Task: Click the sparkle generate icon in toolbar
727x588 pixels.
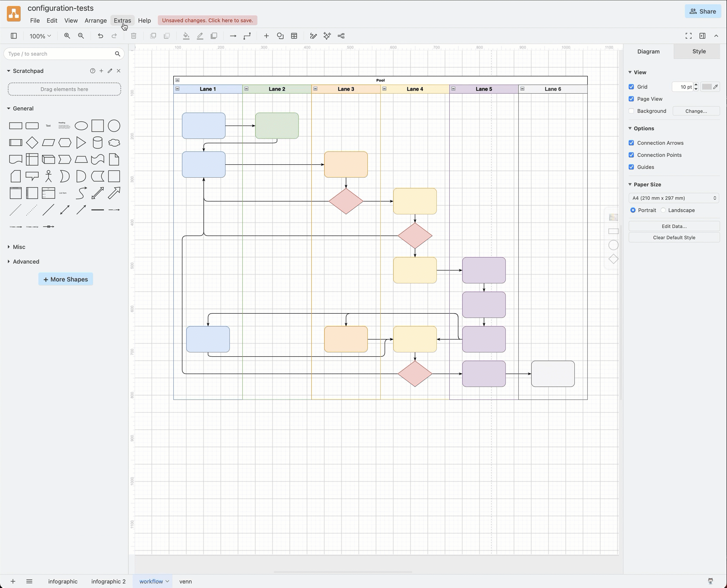Action: [x=327, y=36]
